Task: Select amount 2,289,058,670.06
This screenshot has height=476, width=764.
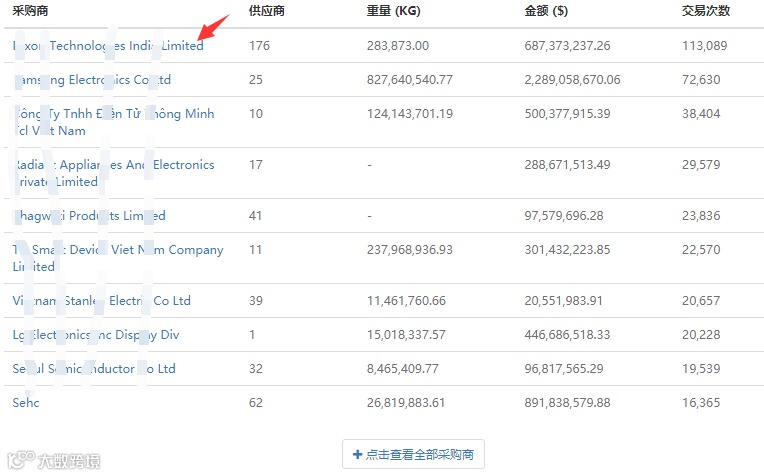Action: click(x=573, y=80)
